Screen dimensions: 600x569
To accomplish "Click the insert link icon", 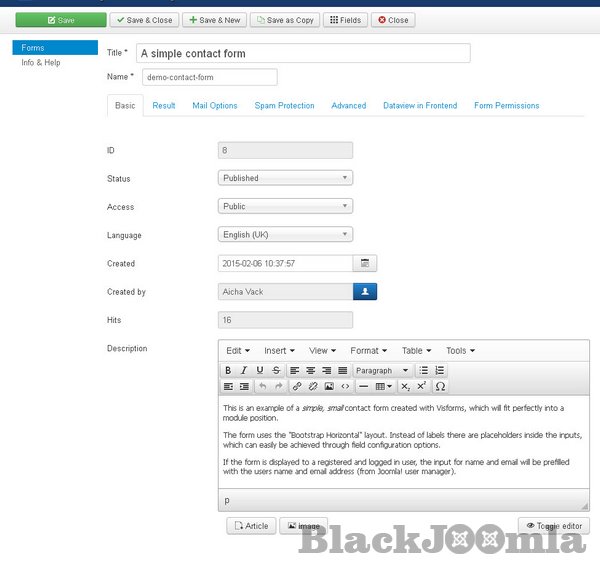I will pos(297,386).
